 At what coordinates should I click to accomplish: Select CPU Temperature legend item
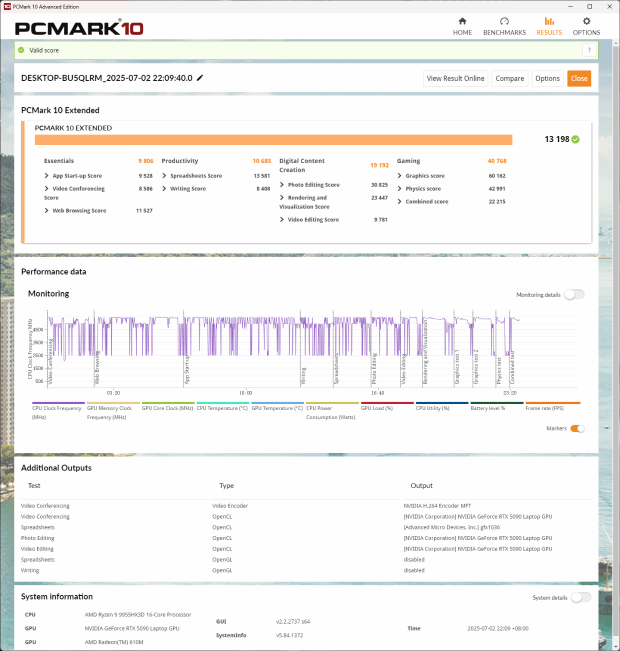(222, 408)
